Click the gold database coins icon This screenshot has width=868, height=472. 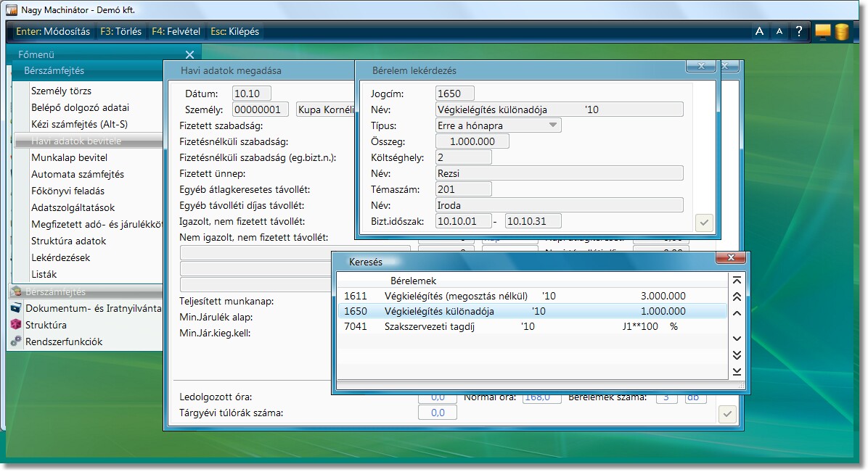click(842, 31)
